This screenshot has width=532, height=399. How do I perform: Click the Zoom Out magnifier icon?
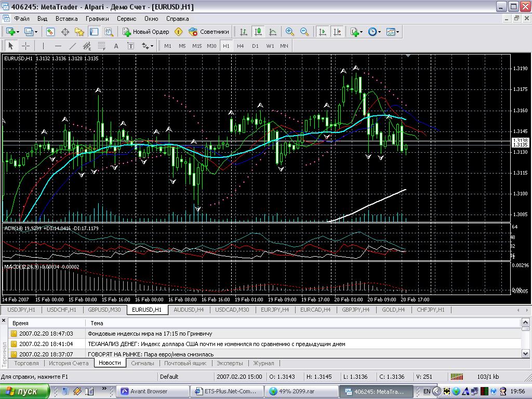click(304, 32)
